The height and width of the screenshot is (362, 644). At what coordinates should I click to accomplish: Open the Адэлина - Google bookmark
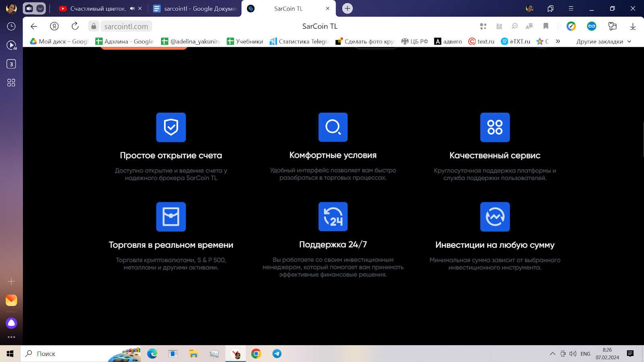click(124, 41)
